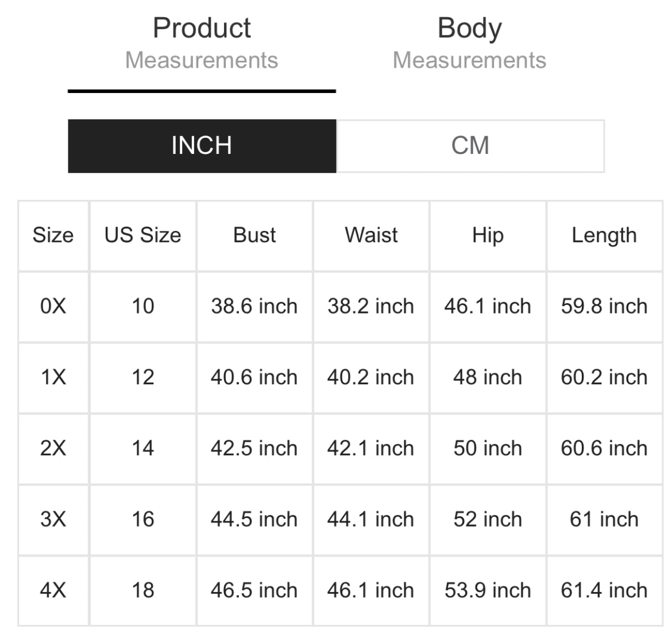The image size is (672, 630).
Task: Switch to the Body Measurements tab
Action: pos(469,44)
